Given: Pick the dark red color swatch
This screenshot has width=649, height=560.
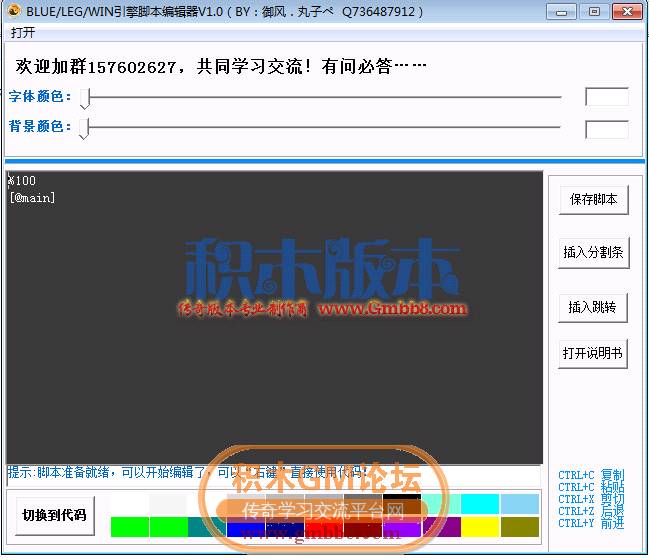Looking at the screenshot, I should click(363, 526).
